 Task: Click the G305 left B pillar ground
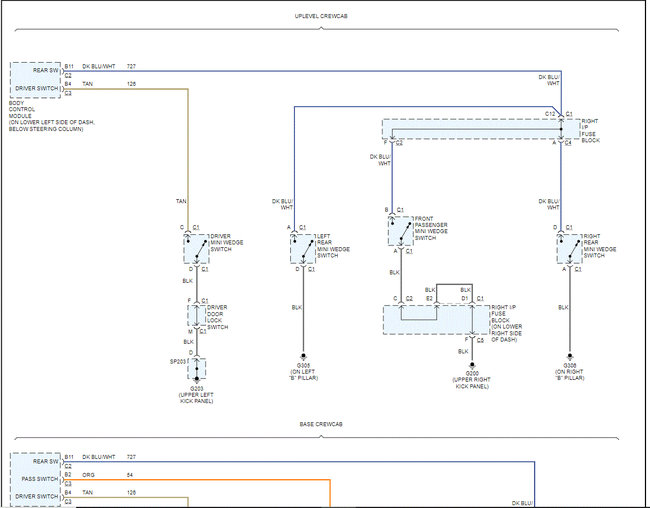pos(304,368)
